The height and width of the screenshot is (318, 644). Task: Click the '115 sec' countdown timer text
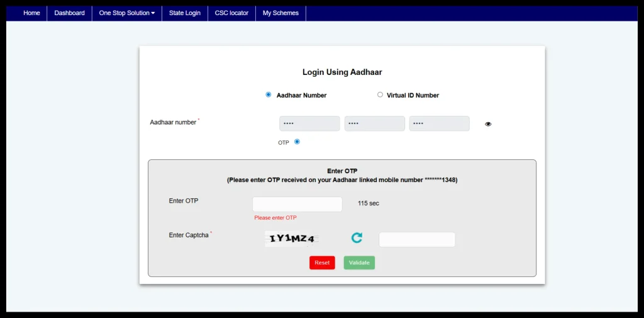[369, 203]
